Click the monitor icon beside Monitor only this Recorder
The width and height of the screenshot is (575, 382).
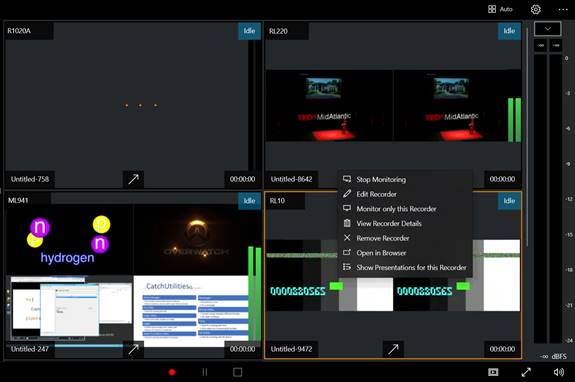pyautogui.click(x=347, y=208)
